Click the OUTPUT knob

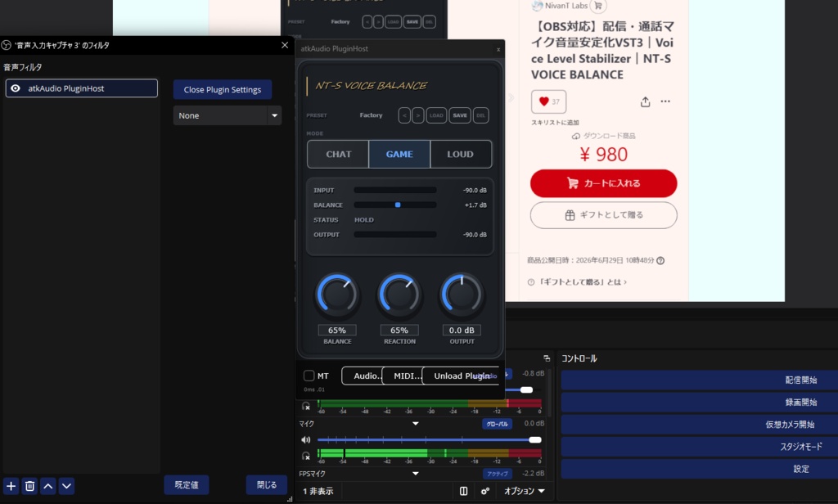(462, 295)
